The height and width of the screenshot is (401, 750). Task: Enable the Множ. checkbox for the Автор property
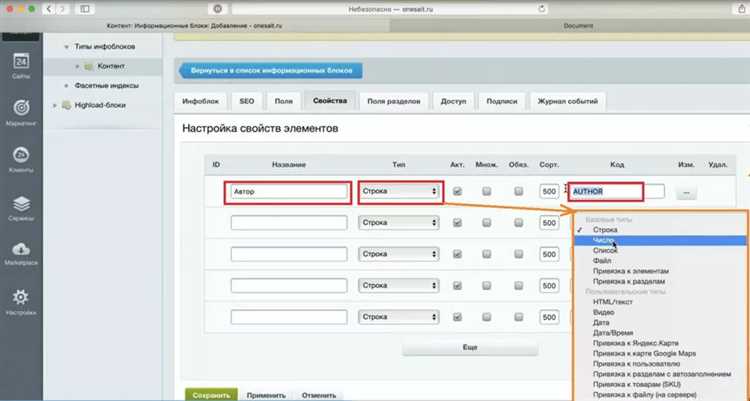[487, 191]
